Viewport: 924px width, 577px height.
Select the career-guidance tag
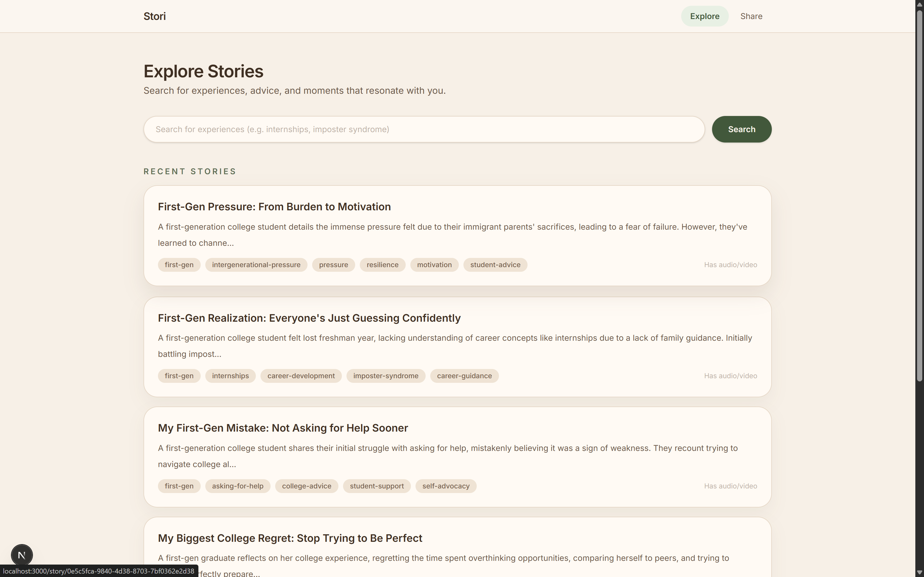click(x=464, y=376)
